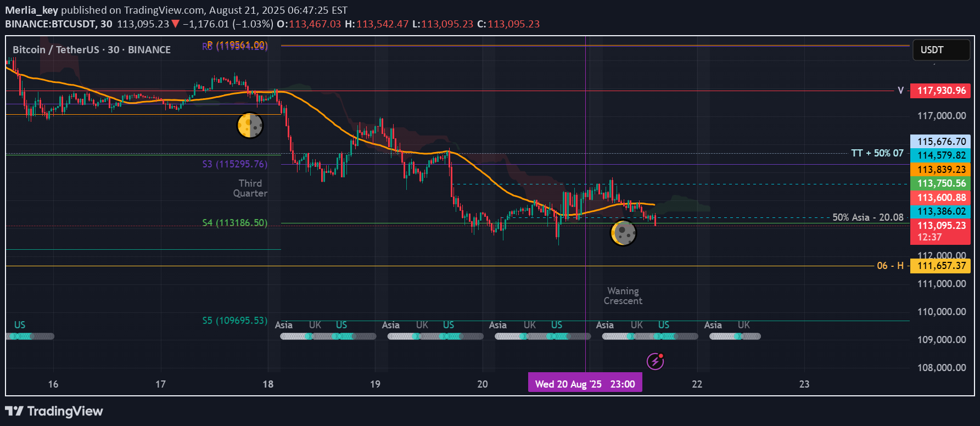Click the 108,000.00 axis value

tap(942, 368)
